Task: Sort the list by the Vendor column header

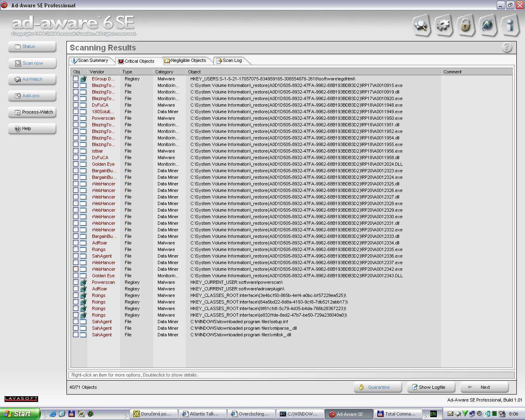Action: click(x=103, y=72)
